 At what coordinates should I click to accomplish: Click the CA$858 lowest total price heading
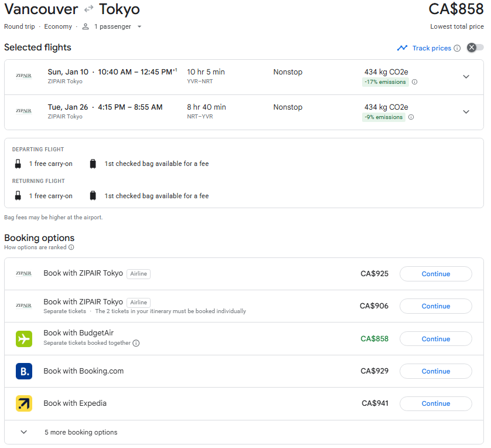[x=456, y=9]
